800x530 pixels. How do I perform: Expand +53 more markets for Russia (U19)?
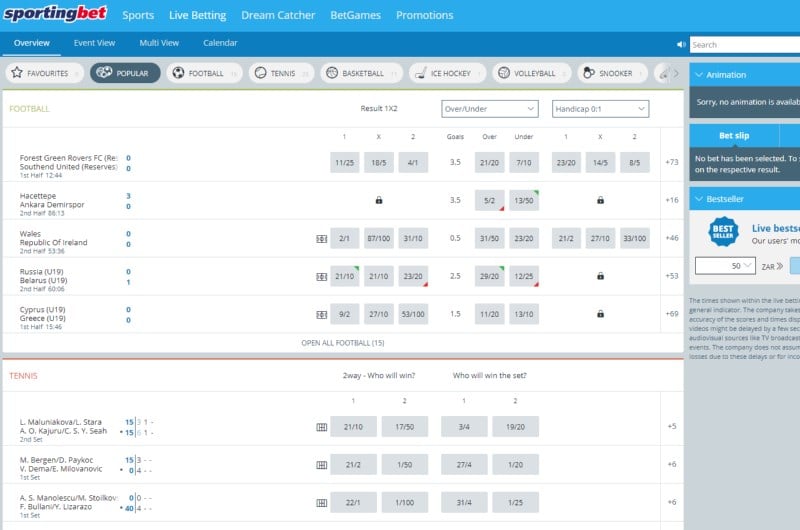[x=671, y=276]
